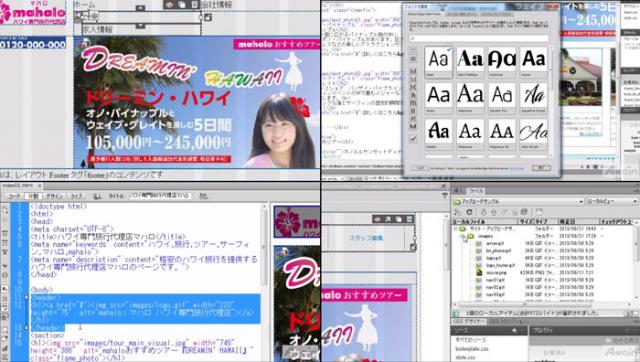Screen dimensions: 640x362
Task: Click the first icon in dark bar above スタッフ募集
Action: pos(378,219)
